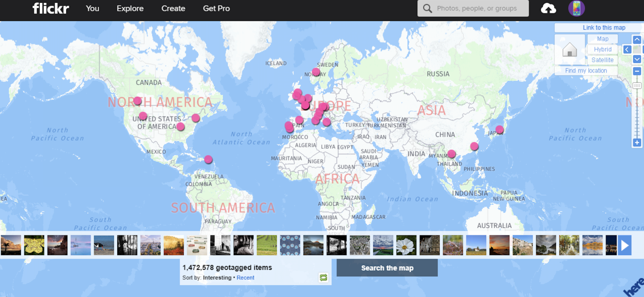Click the green refresh icon near sort options
Image resolution: width=644 pixels, height=297 pixels.
pos(323,277)
